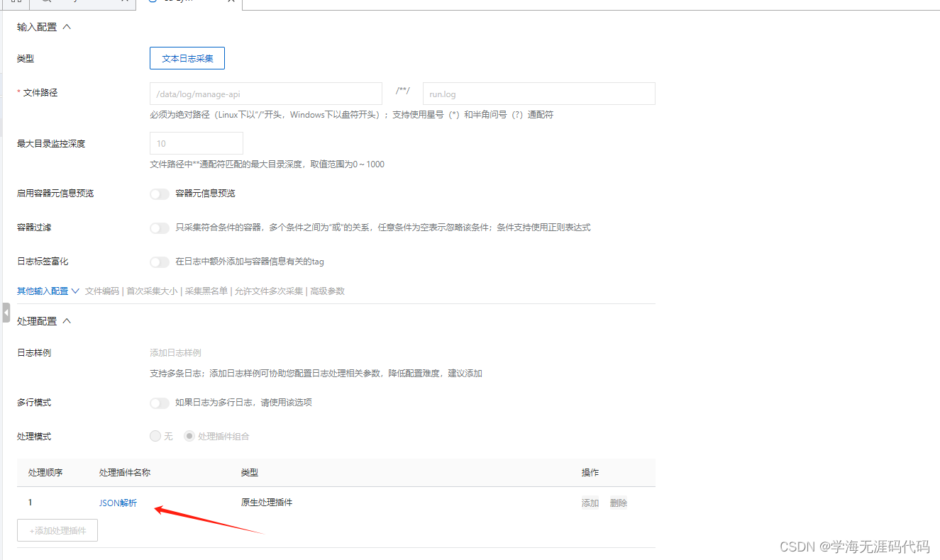Collapse the 处理配置 section chevron
Viewport: 940px width, 560px height.
coord(67,321)
